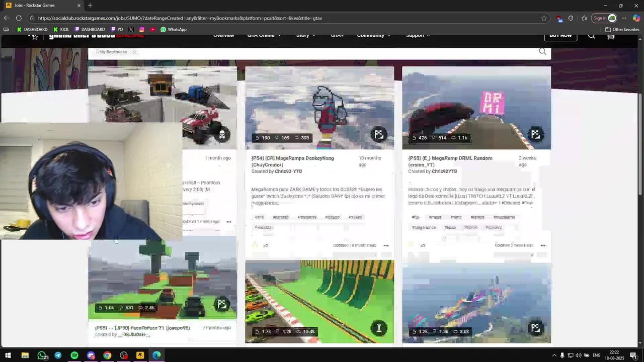The width and height of the screenshot is (644, 362).
Task: Open the monster trucks job thumbnail
Action: point(163,95)
